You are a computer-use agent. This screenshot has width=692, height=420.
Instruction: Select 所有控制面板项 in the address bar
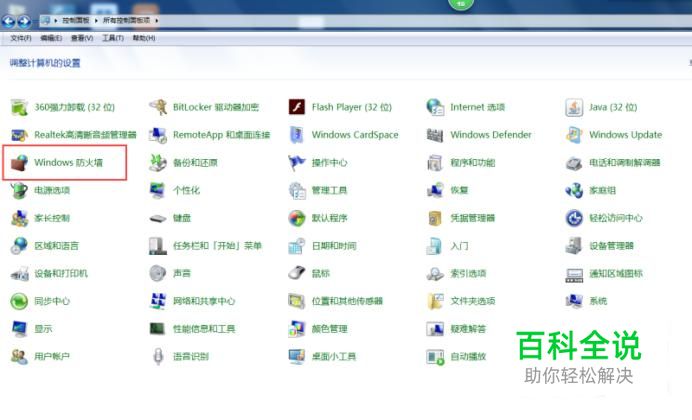point(127,20)
